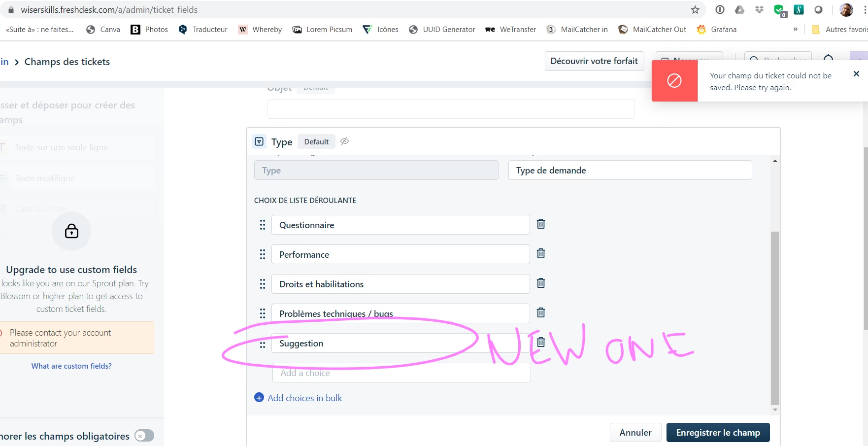868x446 pixels.
Task: Click the Type field dropdown icon
Action: coord(259,141)
